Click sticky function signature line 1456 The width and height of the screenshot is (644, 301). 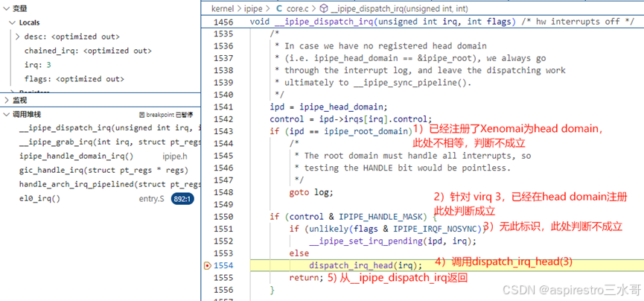[442, 22]
